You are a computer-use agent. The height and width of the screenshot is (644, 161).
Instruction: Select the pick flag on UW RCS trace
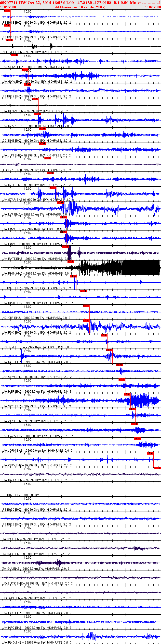pos(109,350)
